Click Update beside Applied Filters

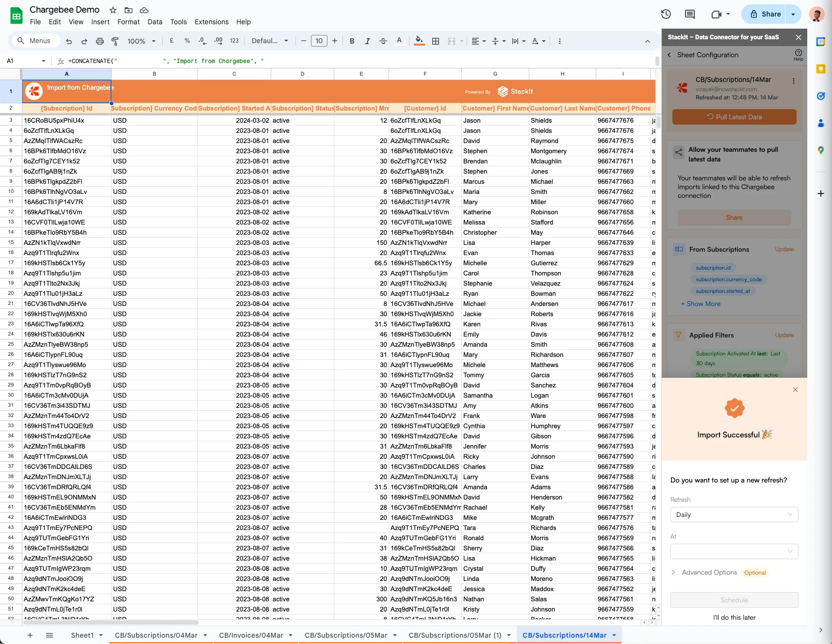click(784, 335)
